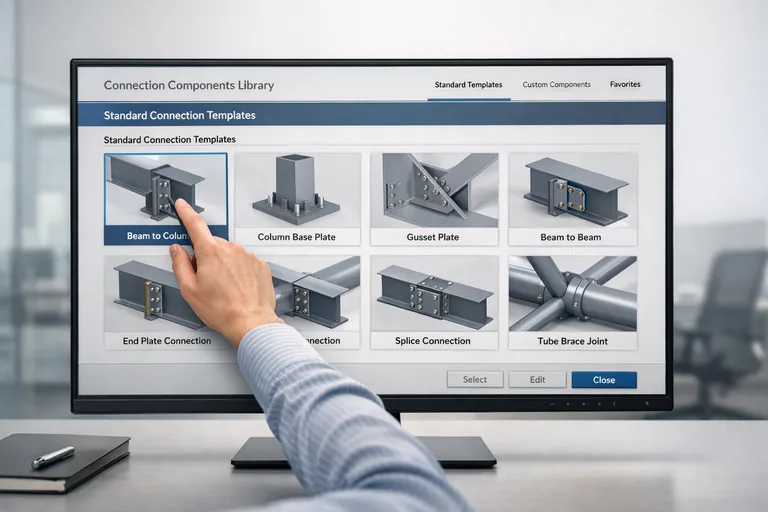
Task: Hit the blue Close button
Action: 604,380
